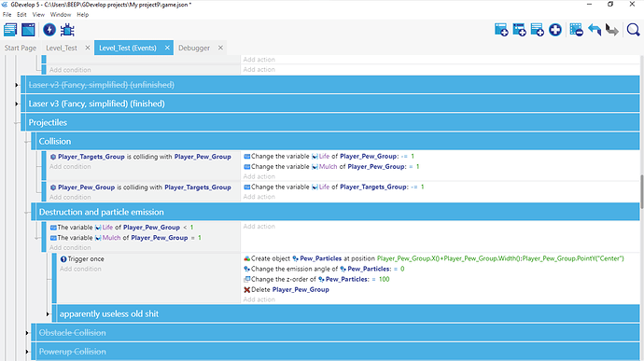Screen dimensions: 644x361
Task: Add action below Mulch = 1 action
Action: pyautogui.click(x=259, y=176)
